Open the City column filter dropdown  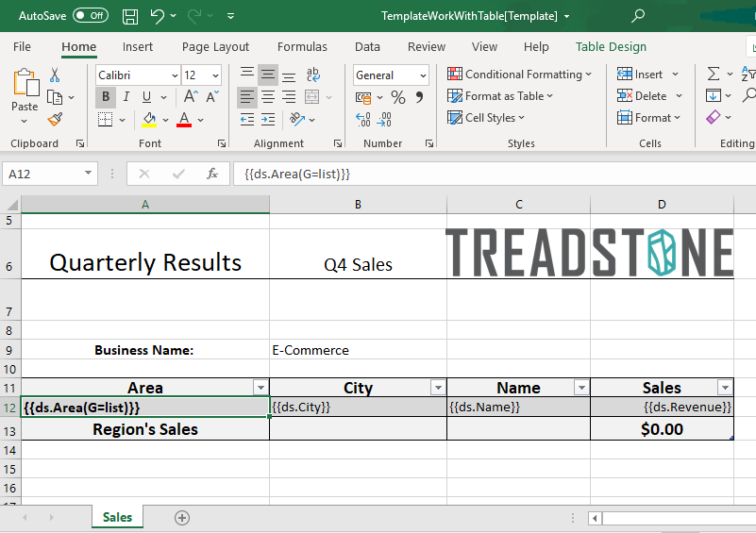click(x=438, y=388)
